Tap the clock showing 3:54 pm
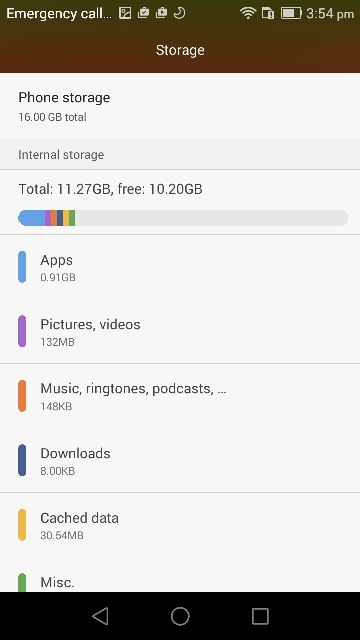This screenshot has height=640, width=360. 330,13
